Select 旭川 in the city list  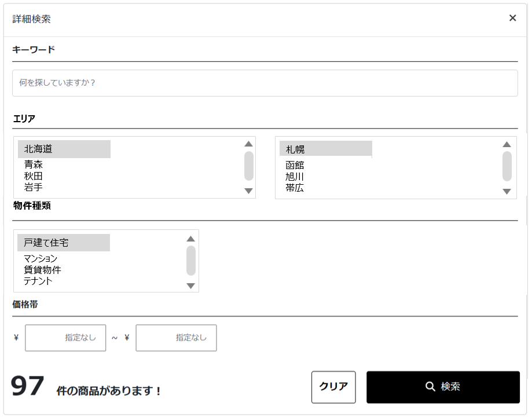(x=295, y=177)
